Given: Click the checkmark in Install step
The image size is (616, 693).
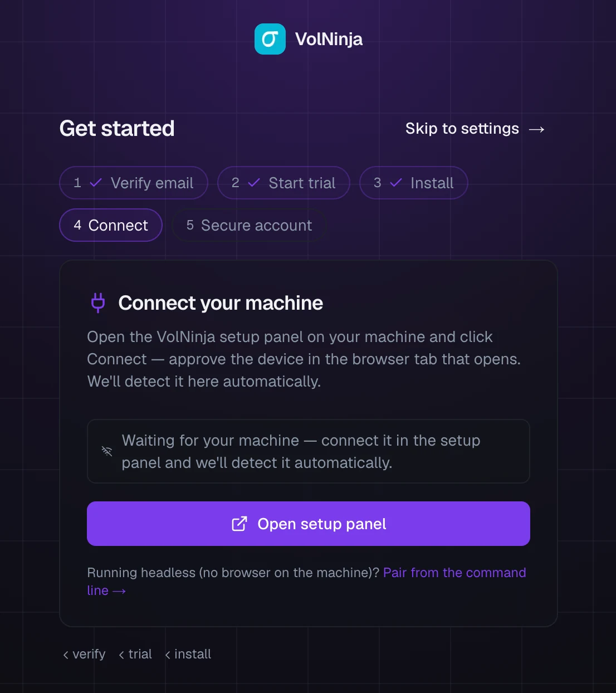Looking at the screenshot, I should [x=396, y=183].
